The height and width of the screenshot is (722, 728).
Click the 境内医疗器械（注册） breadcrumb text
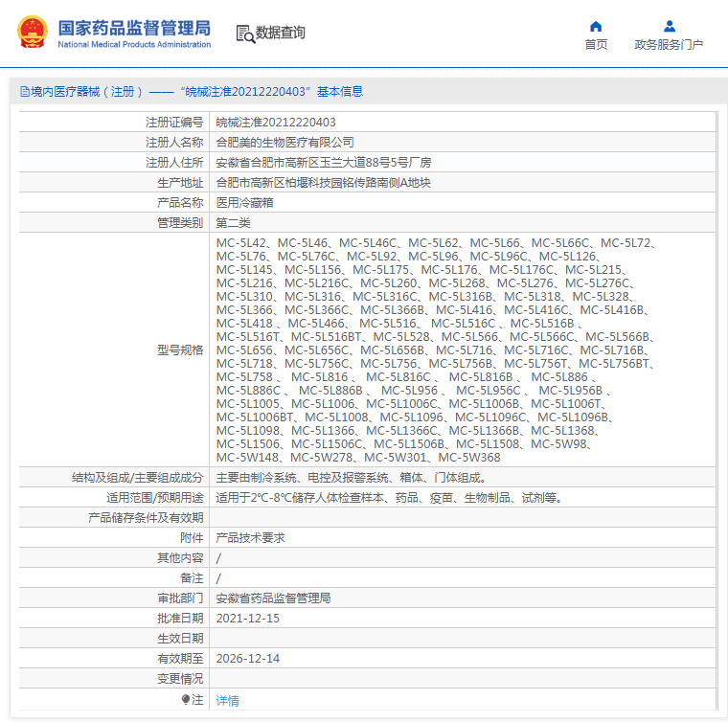click(87, 91)
